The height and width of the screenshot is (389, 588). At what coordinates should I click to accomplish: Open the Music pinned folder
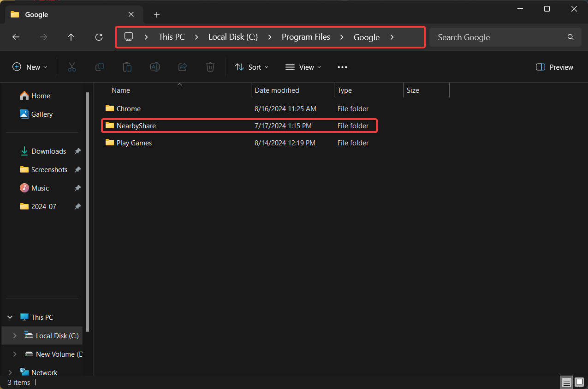click(x=34, y=188)
